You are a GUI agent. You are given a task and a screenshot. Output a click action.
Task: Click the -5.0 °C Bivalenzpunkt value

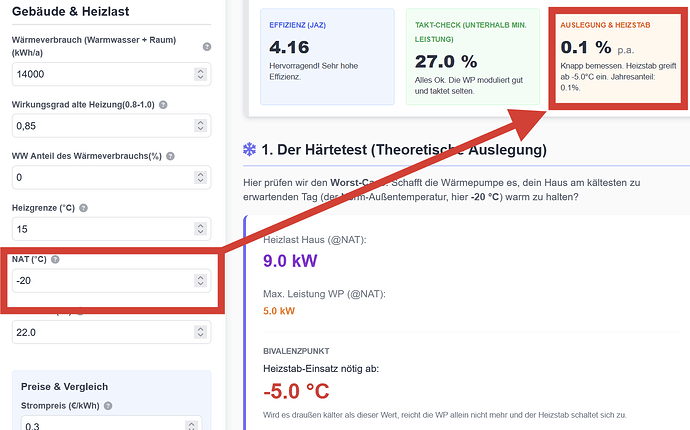click(296, 391)
